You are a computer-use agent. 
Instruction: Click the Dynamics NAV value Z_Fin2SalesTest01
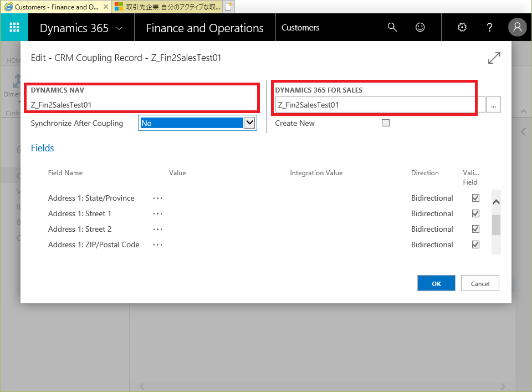(61, 105)
